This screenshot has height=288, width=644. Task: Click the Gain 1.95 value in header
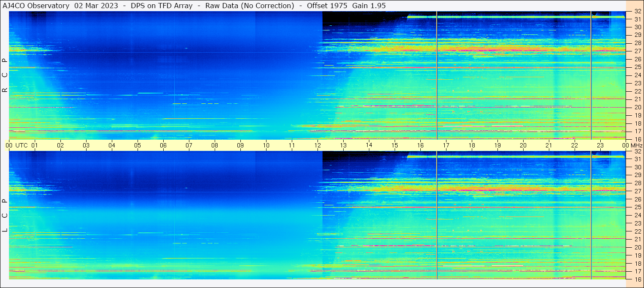(x=369, y=6)
